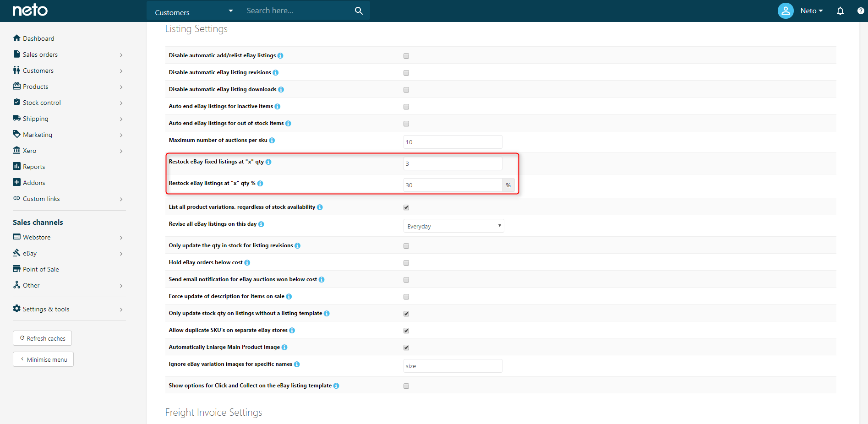Click the Settings & tools gear icon
Screen dimensions: 868x424
pyautogui.click(x=17, y=309)
